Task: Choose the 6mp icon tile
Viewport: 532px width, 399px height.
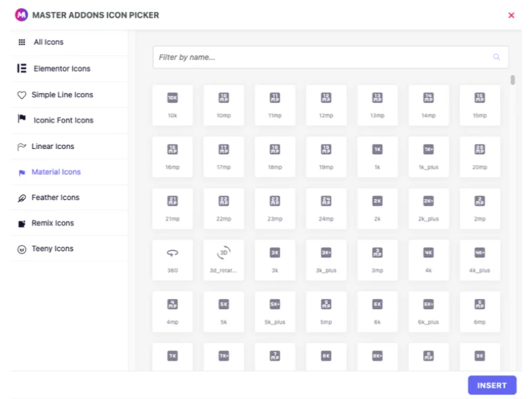Action: coord(479,311)
